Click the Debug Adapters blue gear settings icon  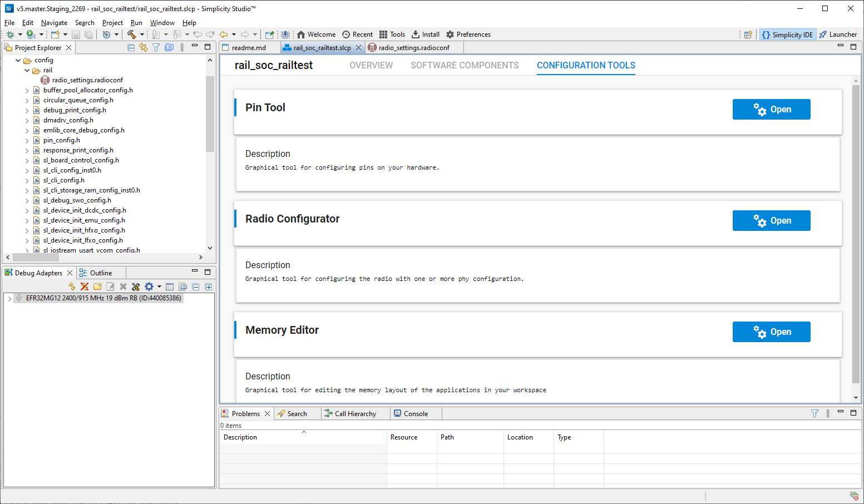(x=149, y=287)
